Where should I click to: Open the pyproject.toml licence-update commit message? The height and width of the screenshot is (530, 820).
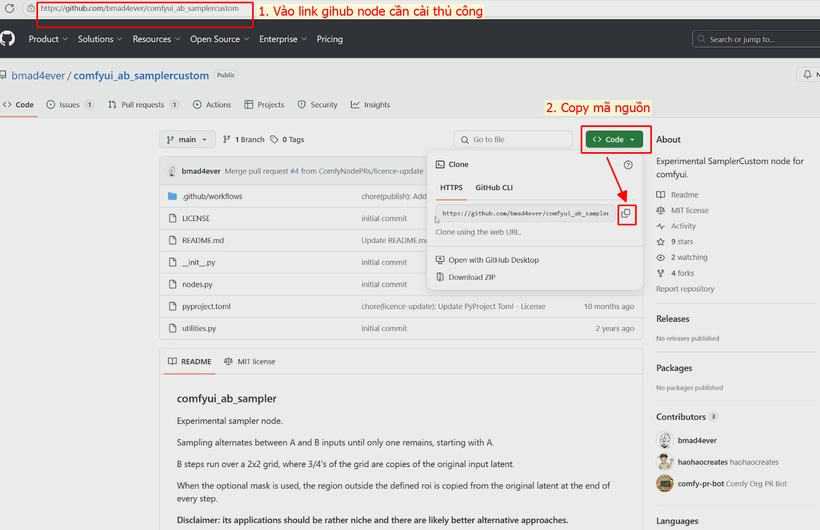pyautogui.click(x=453, y=307)
